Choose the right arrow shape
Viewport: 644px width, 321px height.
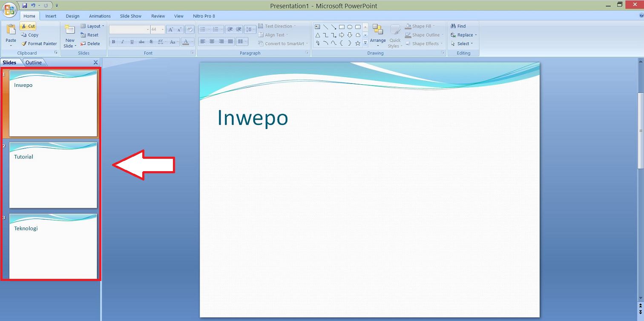[342, 35]
